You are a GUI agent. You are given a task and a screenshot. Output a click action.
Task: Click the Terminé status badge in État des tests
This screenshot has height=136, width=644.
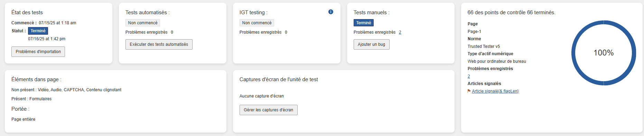pos(38,31)
